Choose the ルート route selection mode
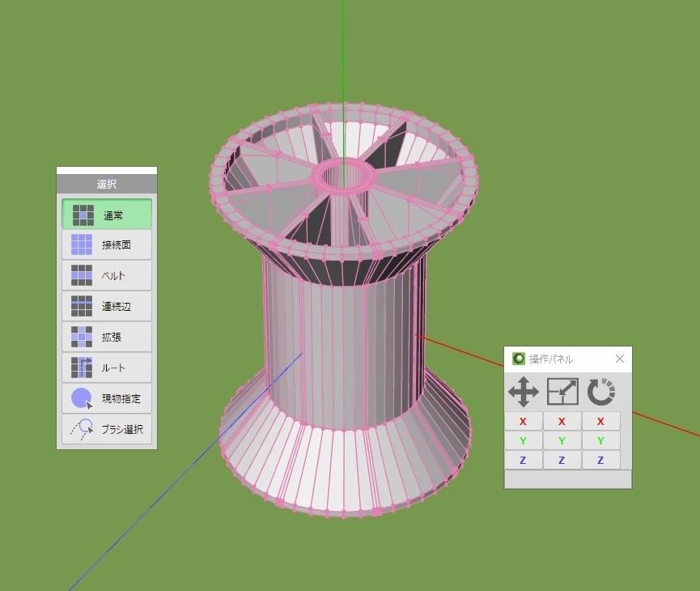 pos(106,368)
